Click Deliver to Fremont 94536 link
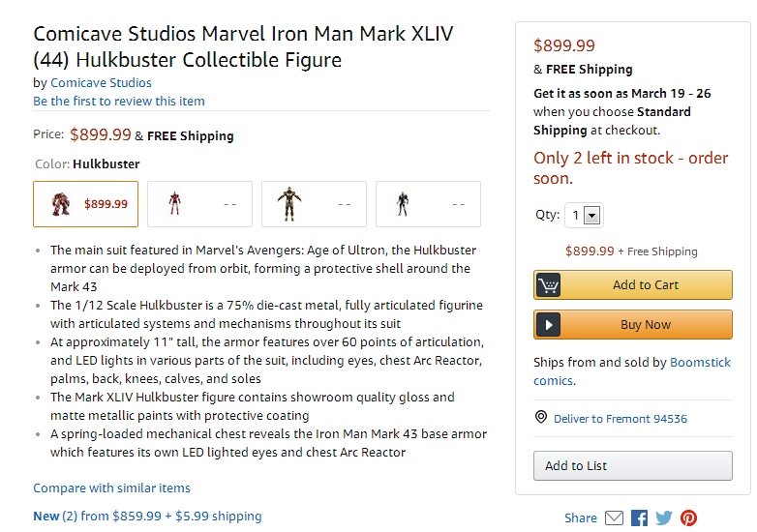The height and width of the screenshot is (532, 757). point(621,419)
